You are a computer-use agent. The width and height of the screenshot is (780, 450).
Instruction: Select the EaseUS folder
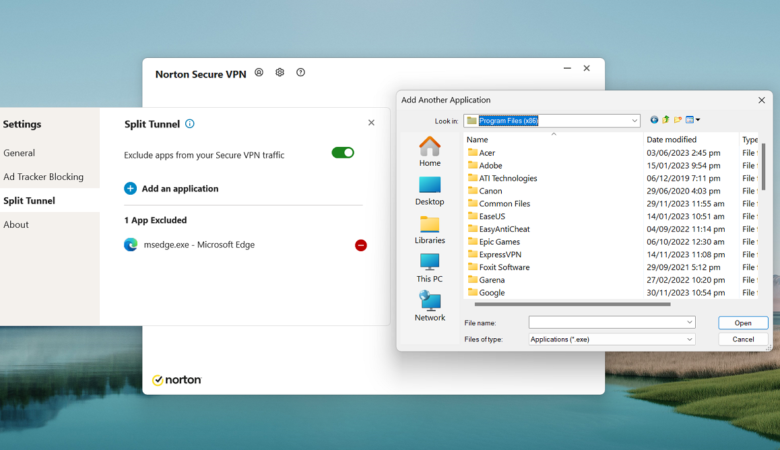487,216
